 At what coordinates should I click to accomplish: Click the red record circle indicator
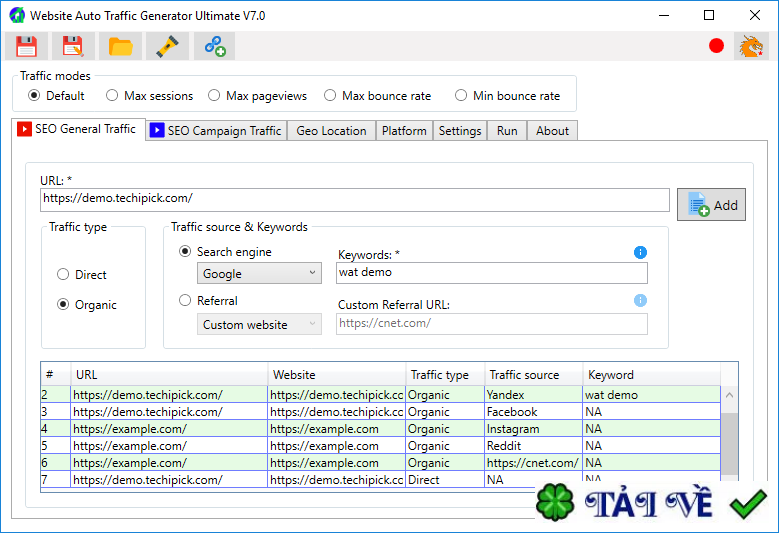pyautogui.click(x=716, y=46)
